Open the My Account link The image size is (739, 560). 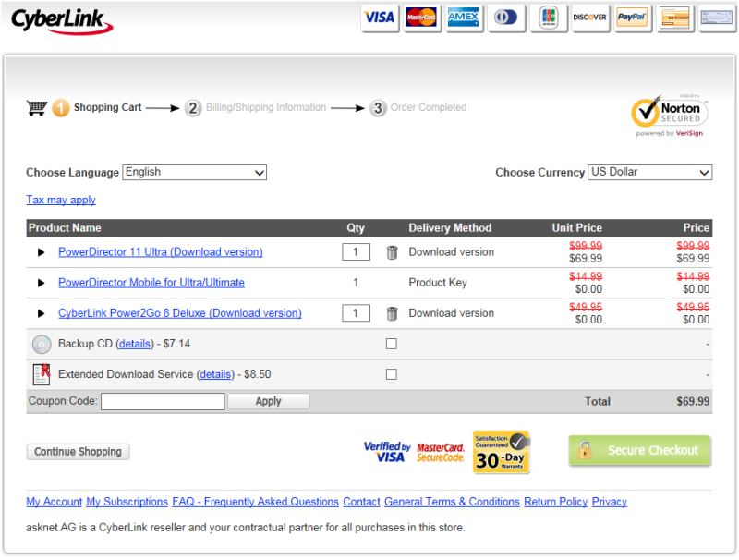click(x=55, y=502)
